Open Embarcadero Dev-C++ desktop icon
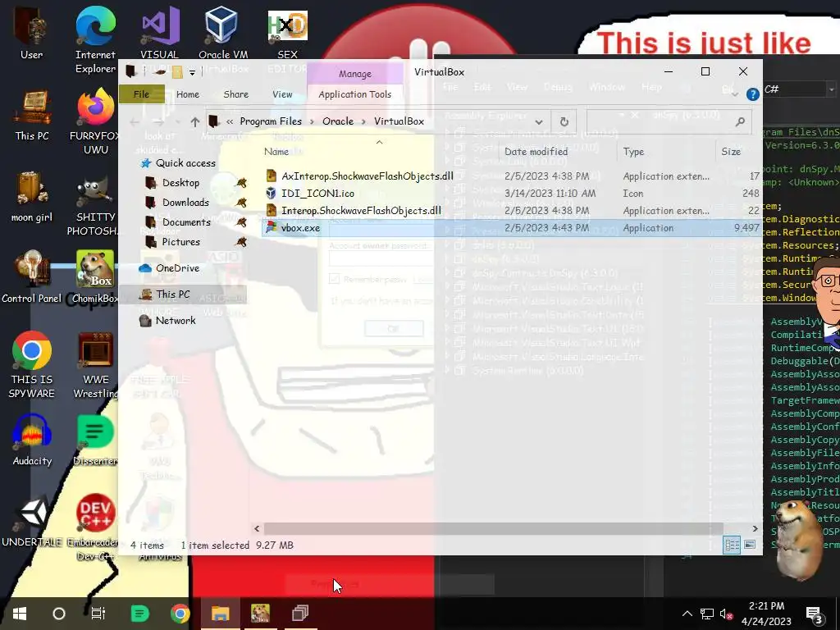 coord(95,527)
